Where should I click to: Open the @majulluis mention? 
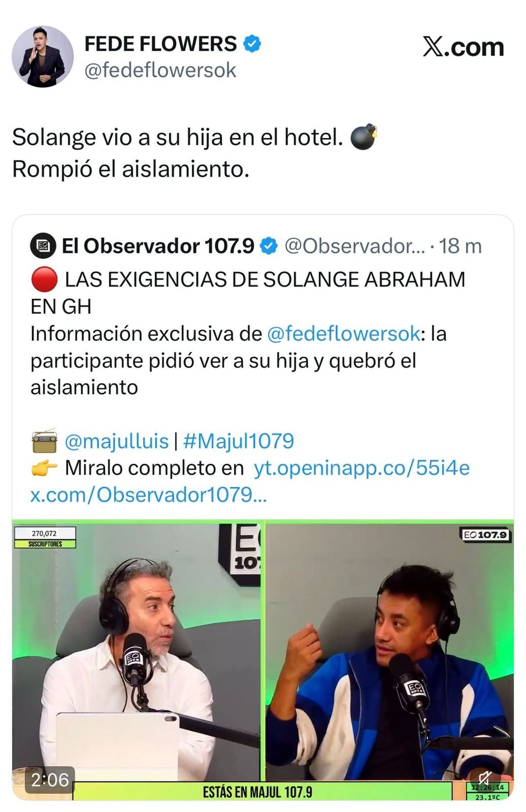(117, 441)
